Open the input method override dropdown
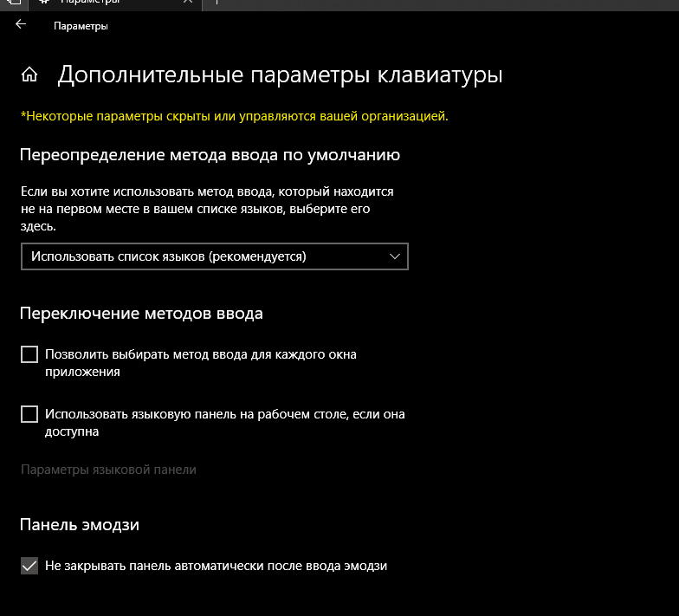Image resolution: width=679 pixels, height=616 pixels. pos(215,256)
